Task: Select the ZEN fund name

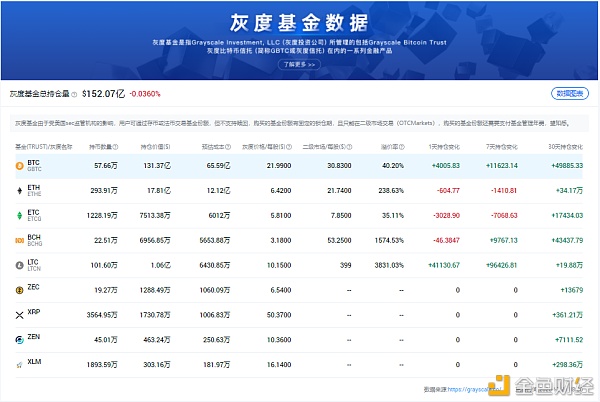Action: coord(34,337)
